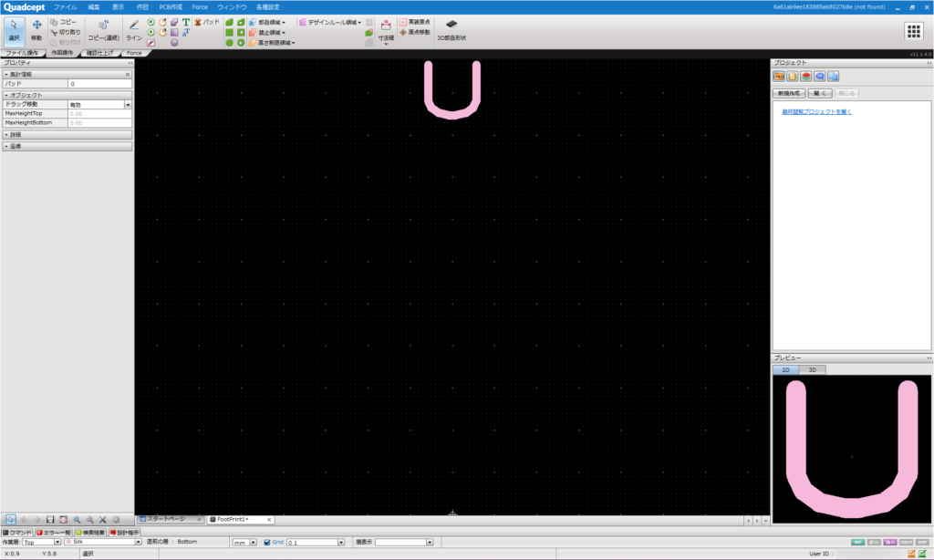
Task: Select the green solid circle tool
Action: point(229,42)
